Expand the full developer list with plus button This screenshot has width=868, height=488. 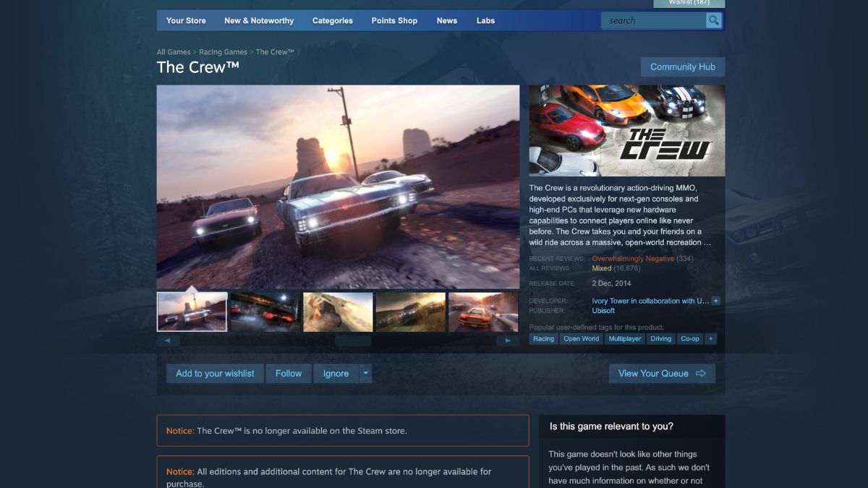coord(714,301)
